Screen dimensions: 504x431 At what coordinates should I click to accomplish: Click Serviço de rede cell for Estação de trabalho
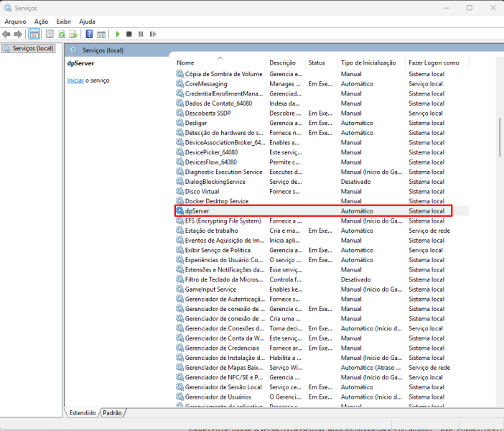429,231
